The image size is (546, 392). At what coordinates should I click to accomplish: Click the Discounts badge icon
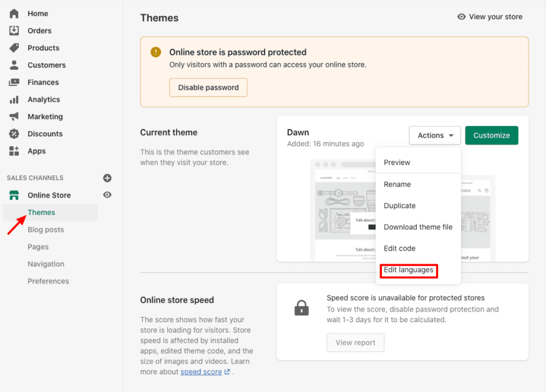coord(14,133)
